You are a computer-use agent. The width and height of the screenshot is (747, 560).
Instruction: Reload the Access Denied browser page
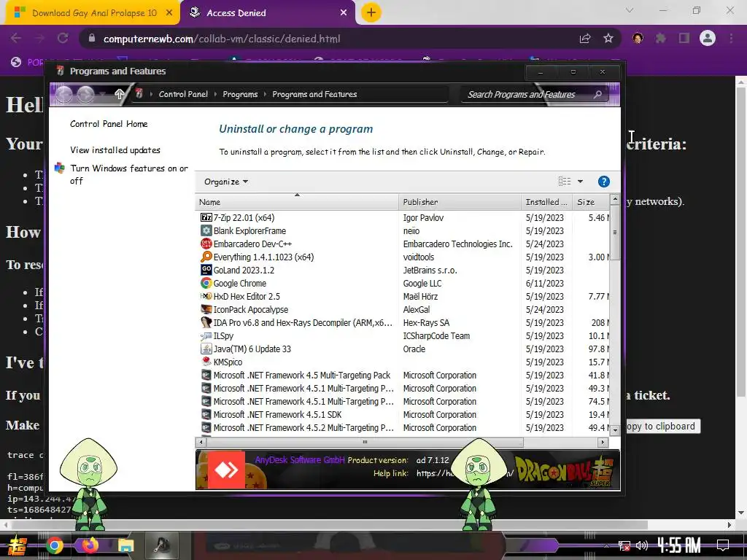(x=63, y=38)
